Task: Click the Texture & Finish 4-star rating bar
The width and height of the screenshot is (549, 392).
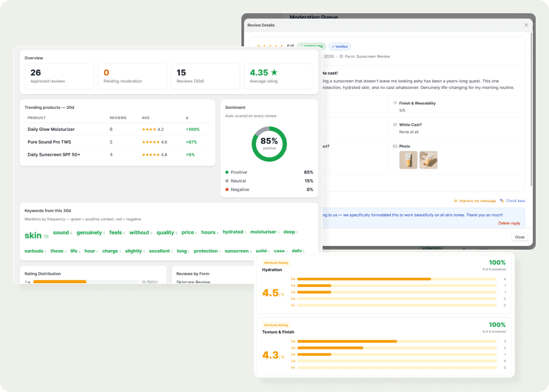Action: tap(397, 348)
